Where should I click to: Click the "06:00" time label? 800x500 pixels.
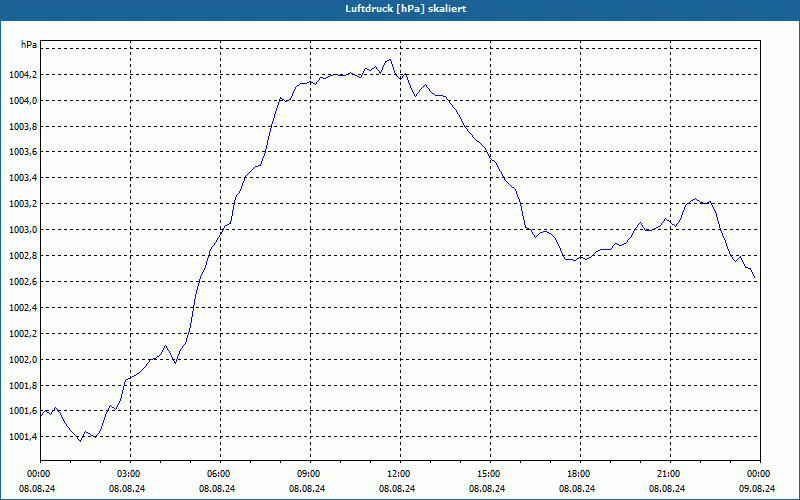point(217,474)
